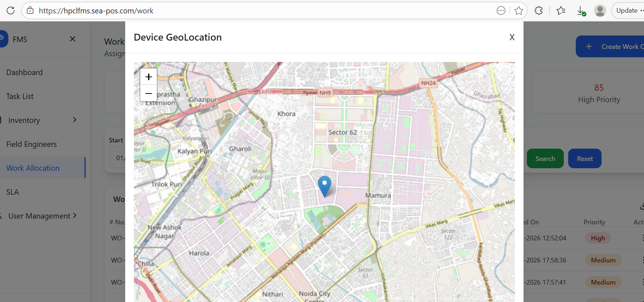Close the Device GeoLocation dialog
Image resolution: width=644 pixels, height=302 pixels.
click(512, 37)
